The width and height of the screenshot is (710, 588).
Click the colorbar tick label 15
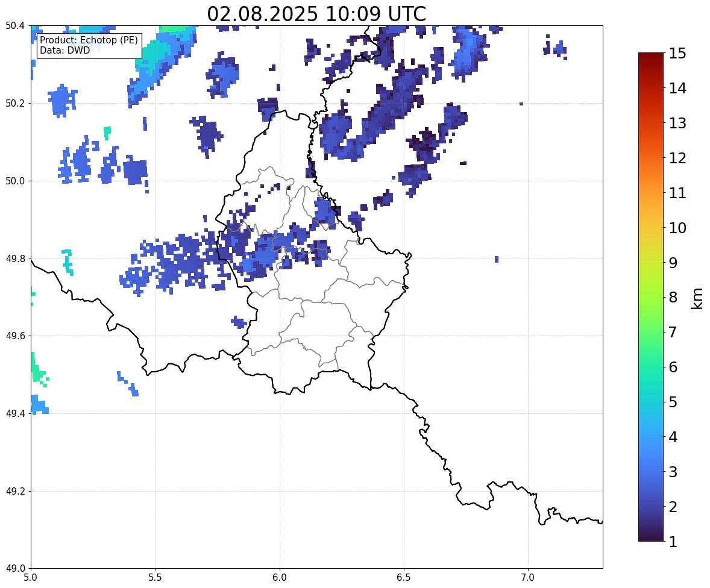(x=677, y=54)
